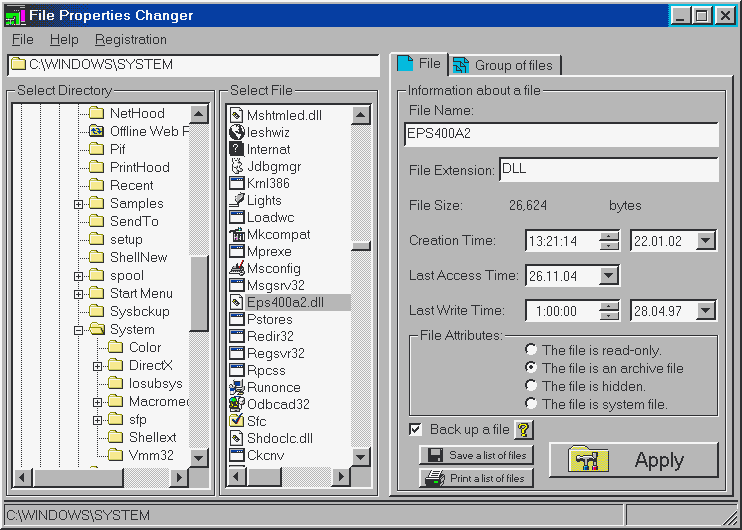Screen dimensions: 742x530
Task: Click the NetHood folder icon
Action: tap(97, 113)
